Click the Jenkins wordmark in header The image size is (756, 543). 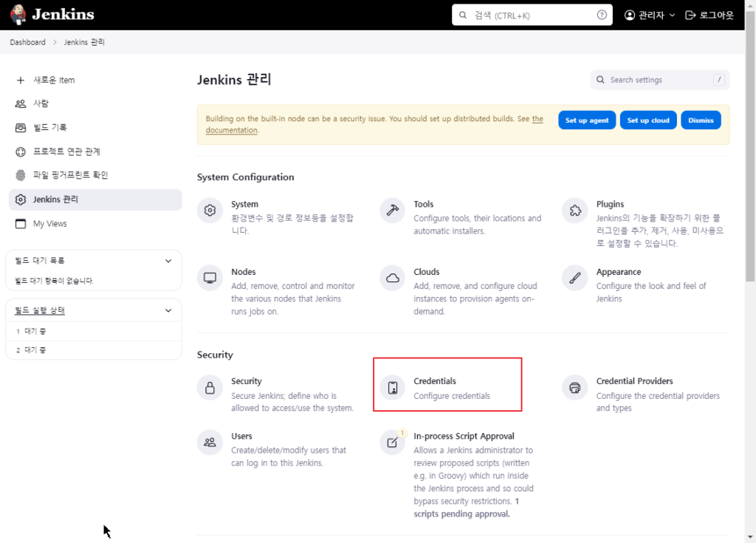[x=63, y=15]
